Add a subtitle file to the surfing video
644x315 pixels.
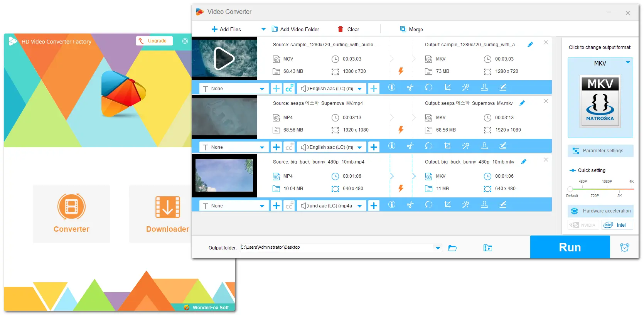point(276,88)
